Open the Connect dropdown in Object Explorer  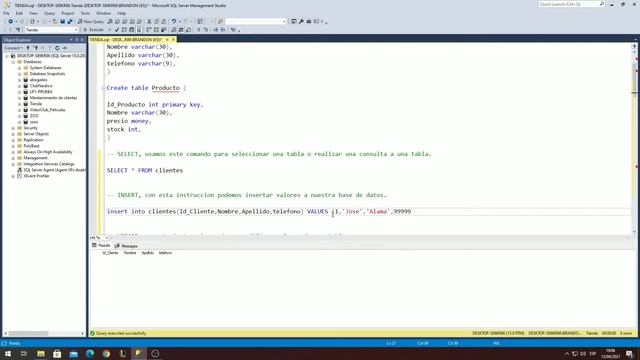point(13,48)
